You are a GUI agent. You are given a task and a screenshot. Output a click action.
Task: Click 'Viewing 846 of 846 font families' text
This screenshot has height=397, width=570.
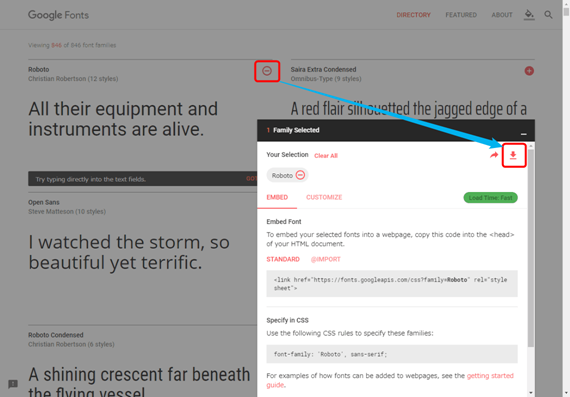click(72, 45)
